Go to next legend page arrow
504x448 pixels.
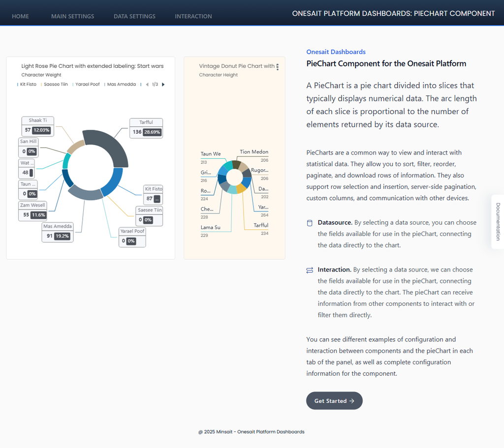(163, 85)
